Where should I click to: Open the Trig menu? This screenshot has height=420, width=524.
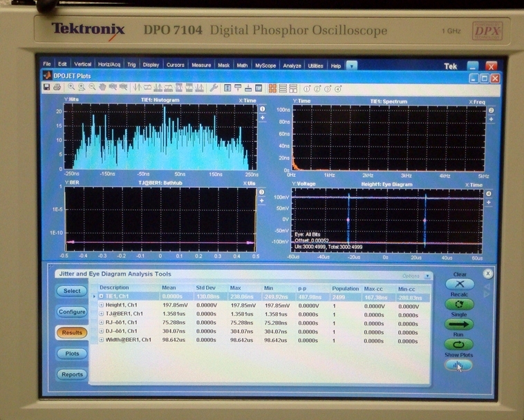click(131, 64)
